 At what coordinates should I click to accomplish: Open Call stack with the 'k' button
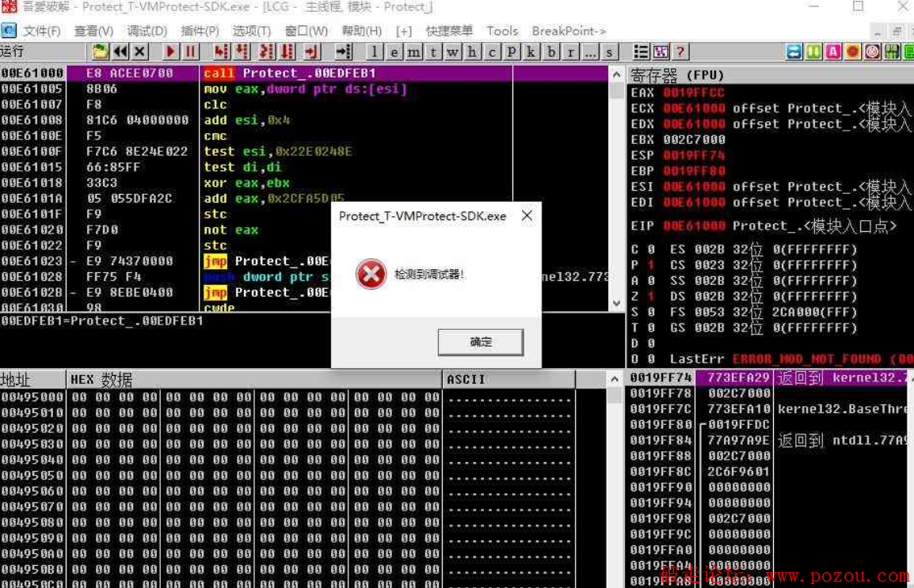pos(531,51)
